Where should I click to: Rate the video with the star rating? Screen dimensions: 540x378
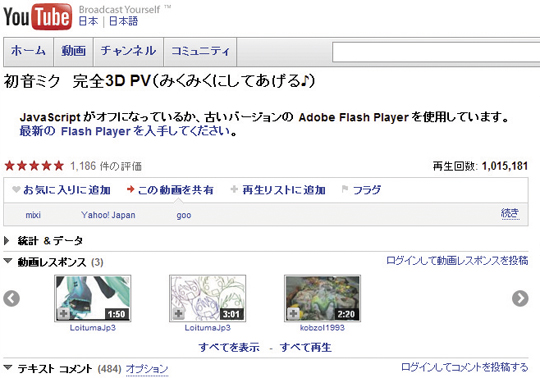pyautogui.click(x=34, y=166)
